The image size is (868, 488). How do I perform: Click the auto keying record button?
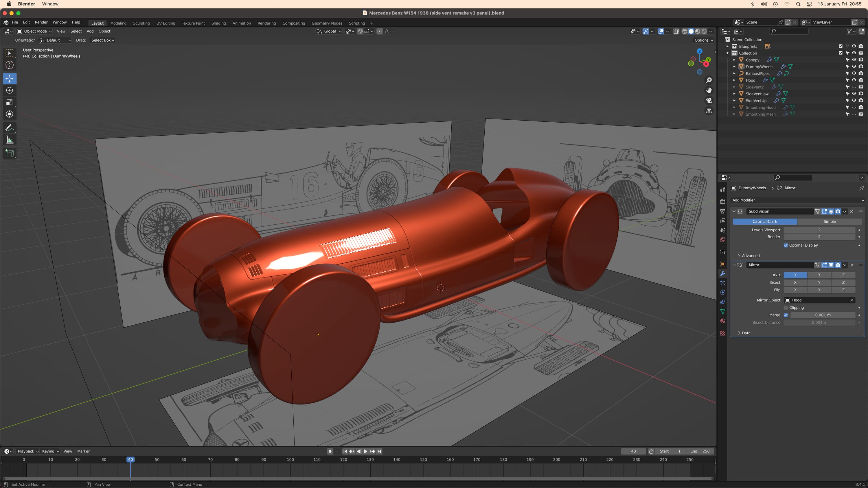[x=330, y=451]
